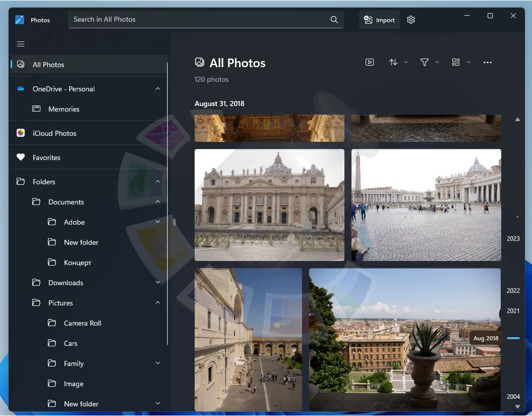Open the three-dot more options menu
The width and height of the screenshot is (532, 416).
coord(488,62)
